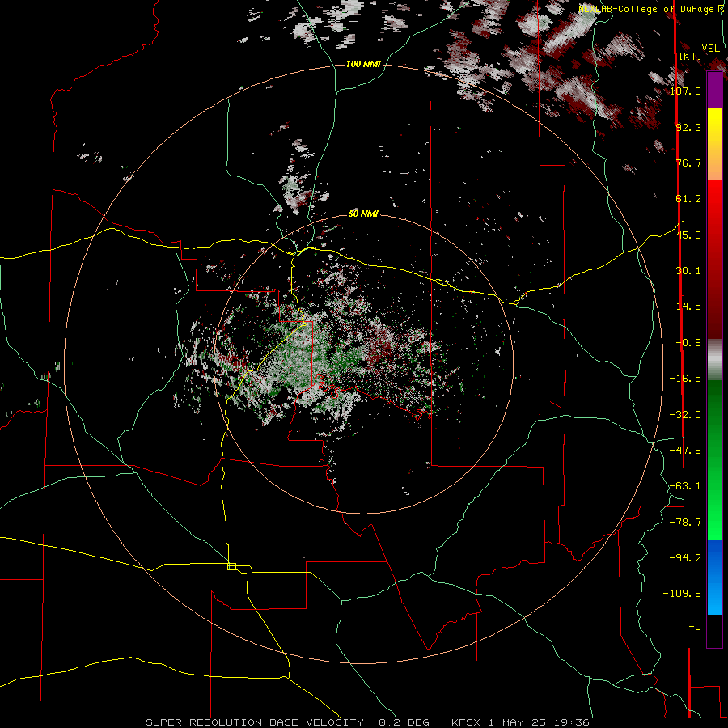Click the -32.0 velocity scale value
Image resolution: width=728 pixels, height=728 pixels.
click(x=685, y=415)
